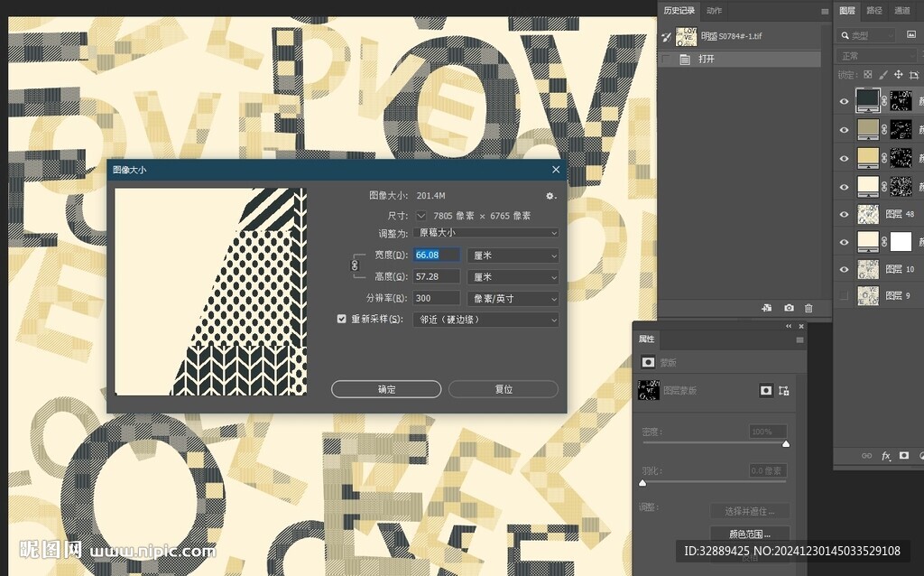Screen dimensions: 924x576
Task: Add layer style fx icon
Action: tap(886, 456)
